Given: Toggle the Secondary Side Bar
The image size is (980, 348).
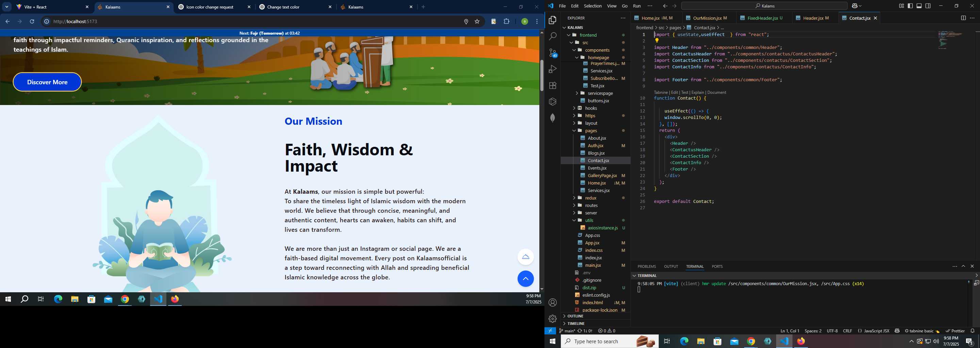Looking at the screenshot, I should point(928,6).
